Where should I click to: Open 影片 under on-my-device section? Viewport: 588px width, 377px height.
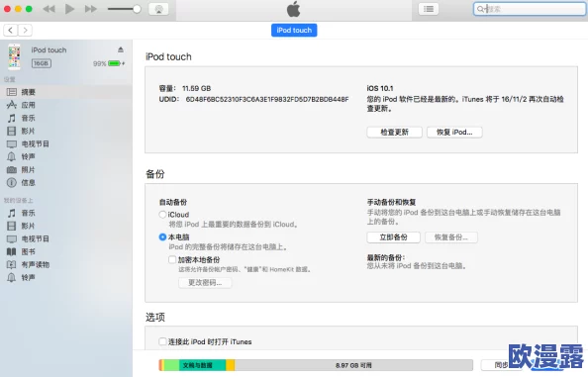[66, 226]
